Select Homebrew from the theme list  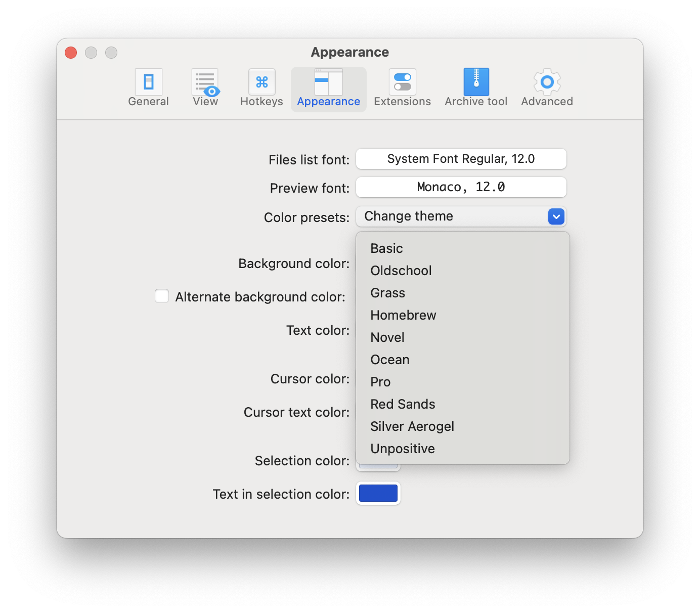tap(403, 315)
